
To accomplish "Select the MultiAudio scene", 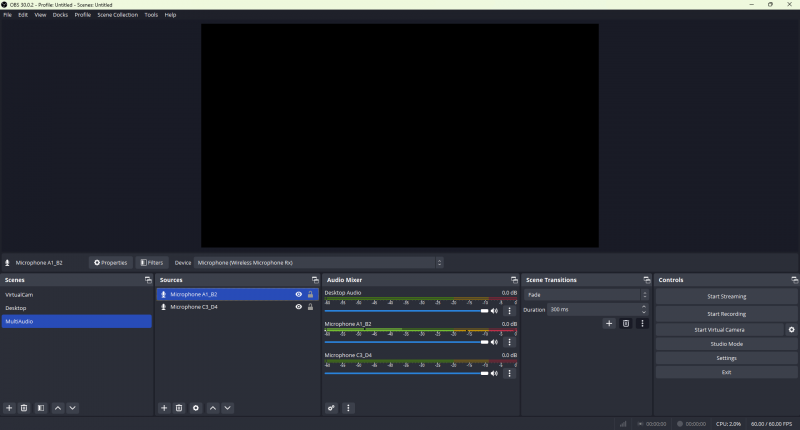I will click(x=77, y=321).
